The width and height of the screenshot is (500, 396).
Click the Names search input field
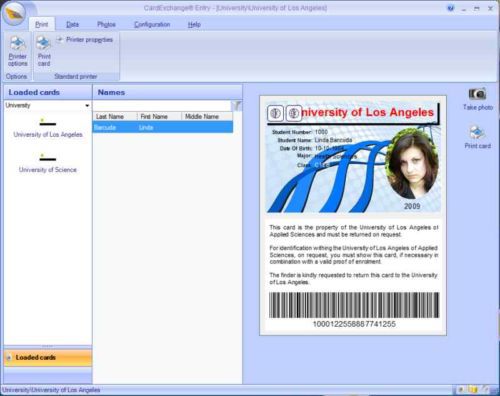[162, 106]
